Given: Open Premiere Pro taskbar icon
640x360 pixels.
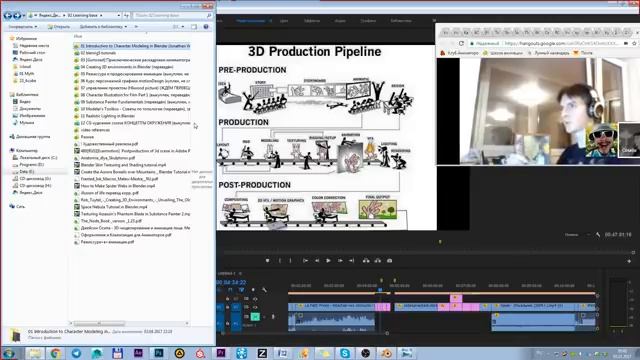Looking at the screenshot, I should (221, 353).
